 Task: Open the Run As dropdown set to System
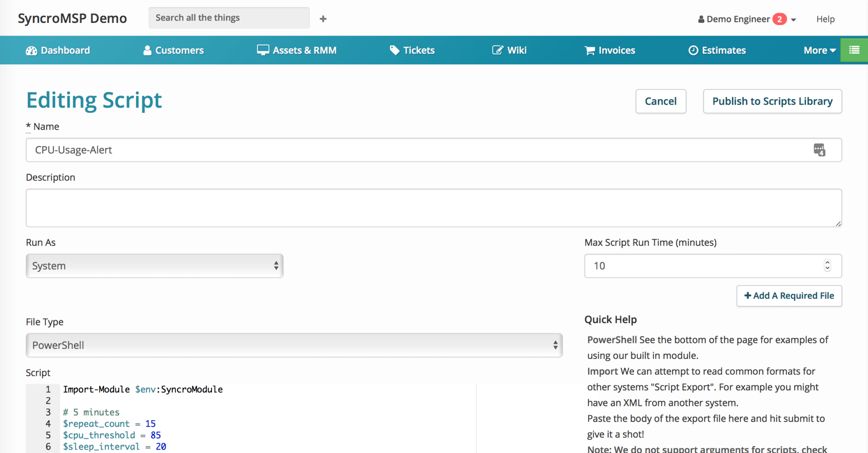coord(155,266)
